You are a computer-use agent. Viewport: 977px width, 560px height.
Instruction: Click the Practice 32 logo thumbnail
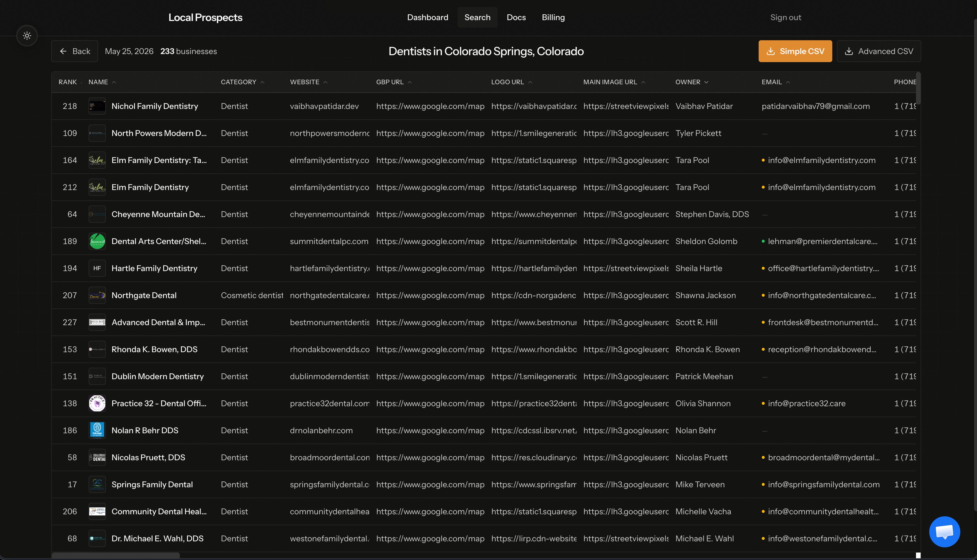pos(97,403)
